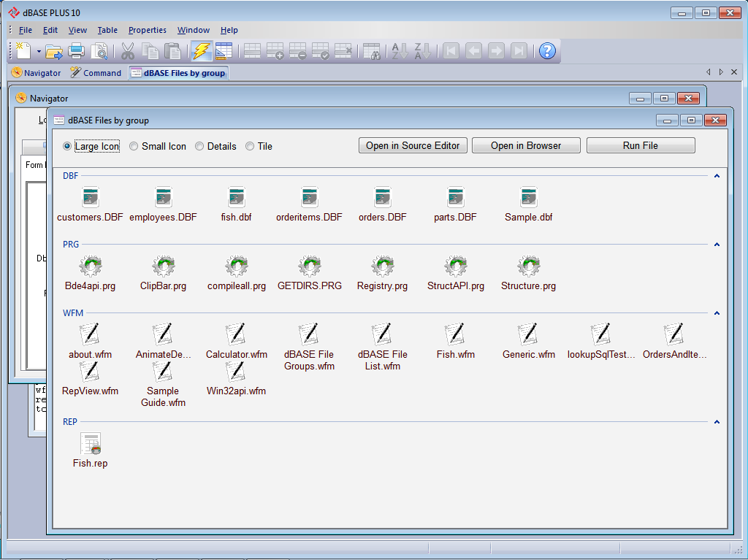
Task: Select the StructAPI.prg file
Action: tap(456, 273)
